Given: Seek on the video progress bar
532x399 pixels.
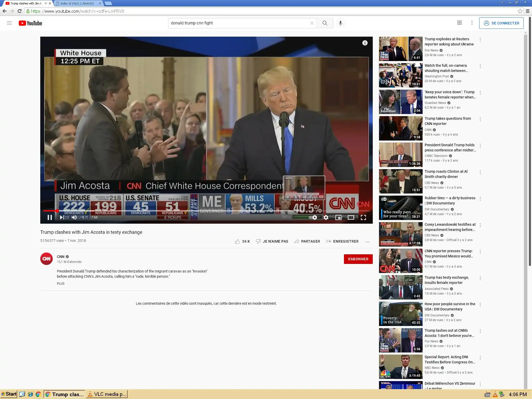Looking at the screenshot, I should (182, 211).
